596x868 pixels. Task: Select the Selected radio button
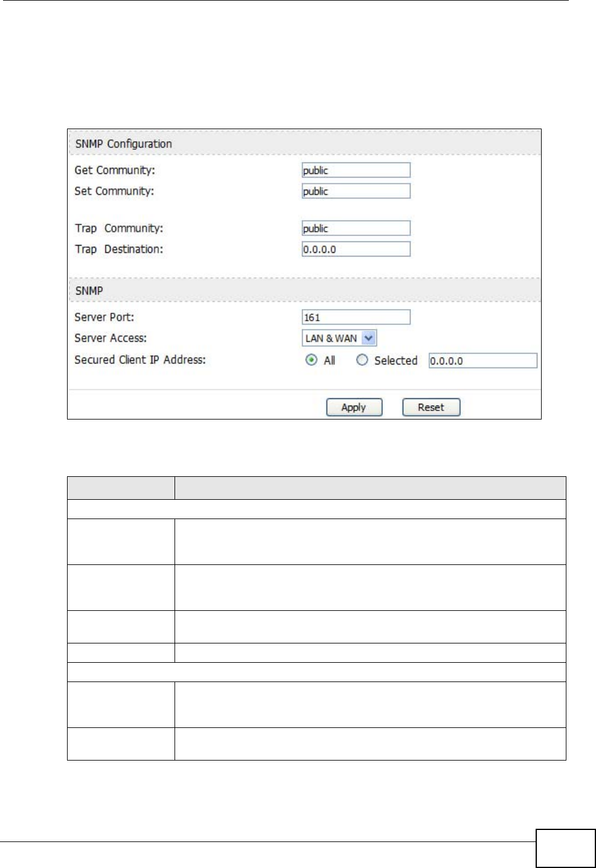(362, 360)
